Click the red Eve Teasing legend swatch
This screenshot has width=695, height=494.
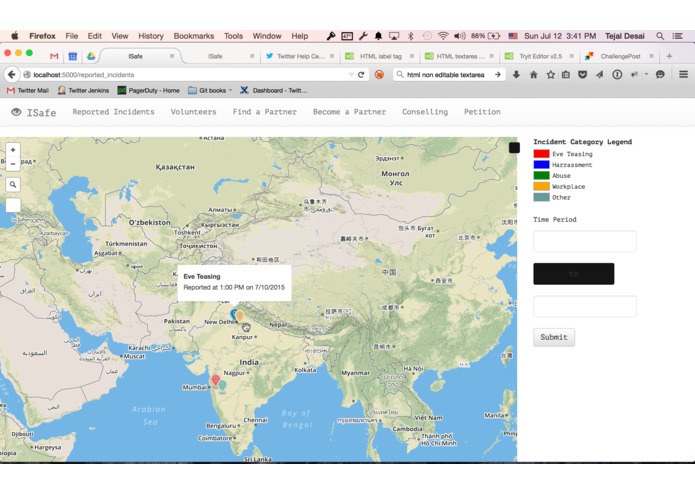point(541,154)
